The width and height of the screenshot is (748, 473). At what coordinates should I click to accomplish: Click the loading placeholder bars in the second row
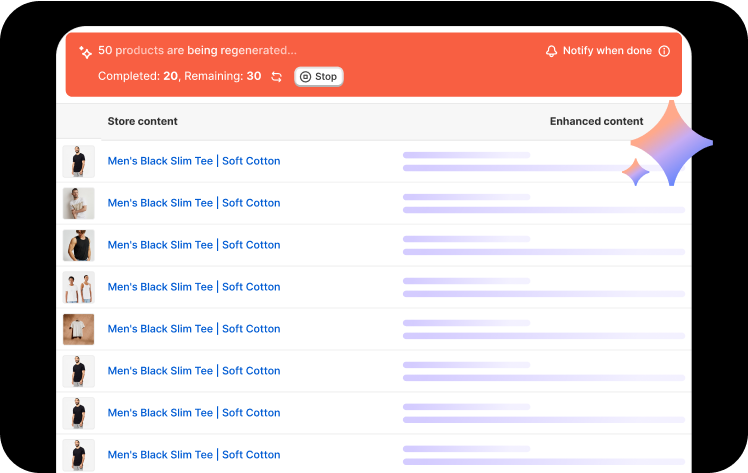[x=543, y=203]
